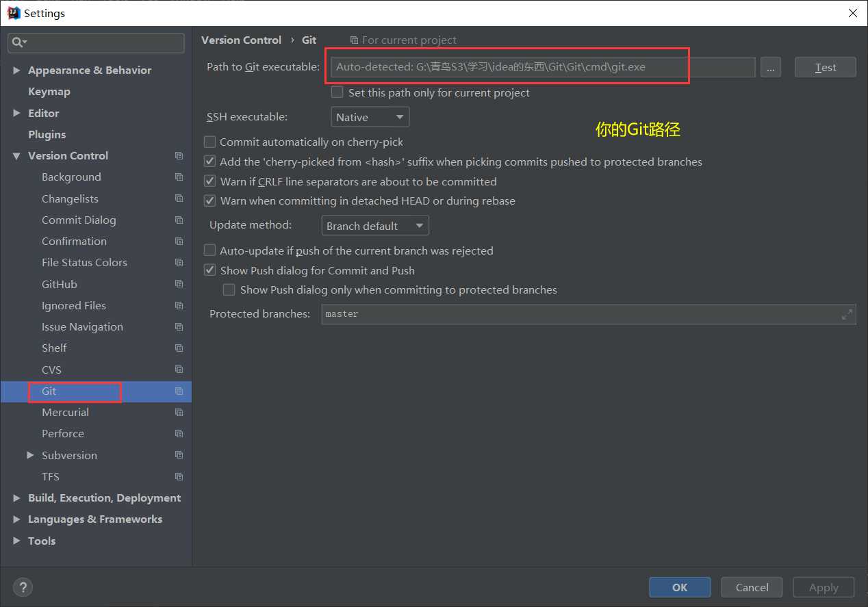
Task: Click the project icon next to Mercurial
Action: [179, 413]
